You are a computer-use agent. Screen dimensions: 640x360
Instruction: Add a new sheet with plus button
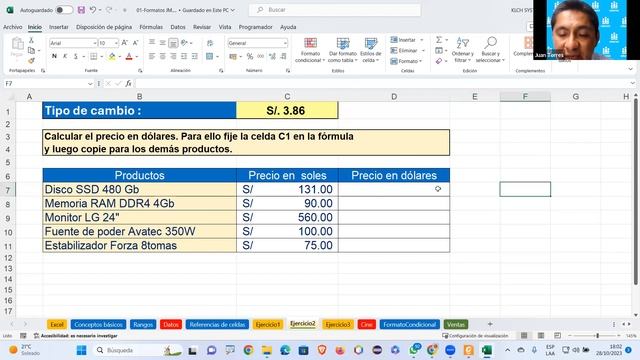[490, 324]
